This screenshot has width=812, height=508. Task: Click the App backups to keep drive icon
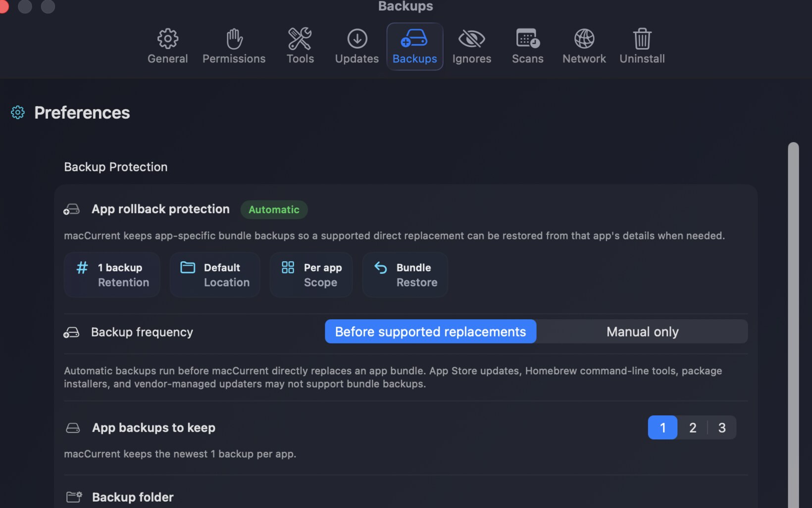(73, 428)
